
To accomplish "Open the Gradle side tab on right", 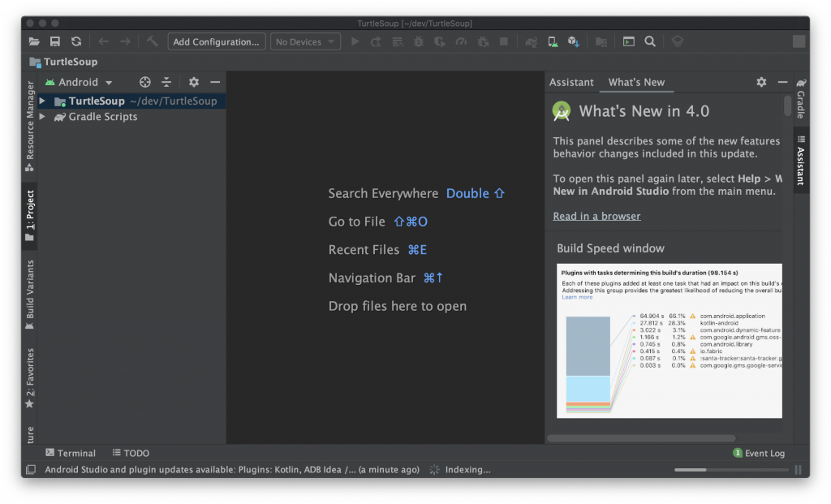I will 801,98.
